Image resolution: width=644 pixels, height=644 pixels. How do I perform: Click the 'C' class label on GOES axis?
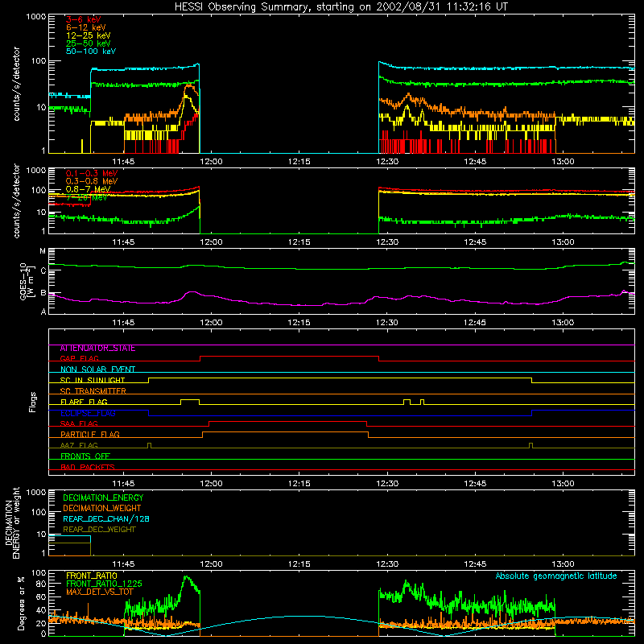tap(43, 270)
